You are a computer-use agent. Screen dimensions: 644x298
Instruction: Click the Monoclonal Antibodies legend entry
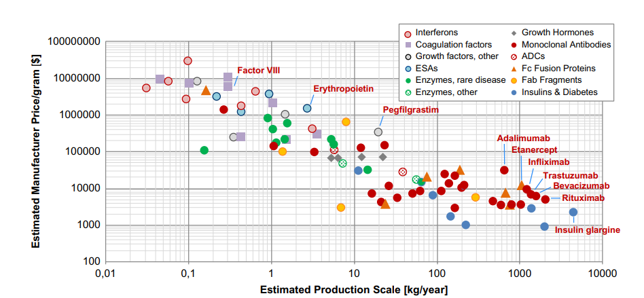pyautogui.click(x=561, y=44)
